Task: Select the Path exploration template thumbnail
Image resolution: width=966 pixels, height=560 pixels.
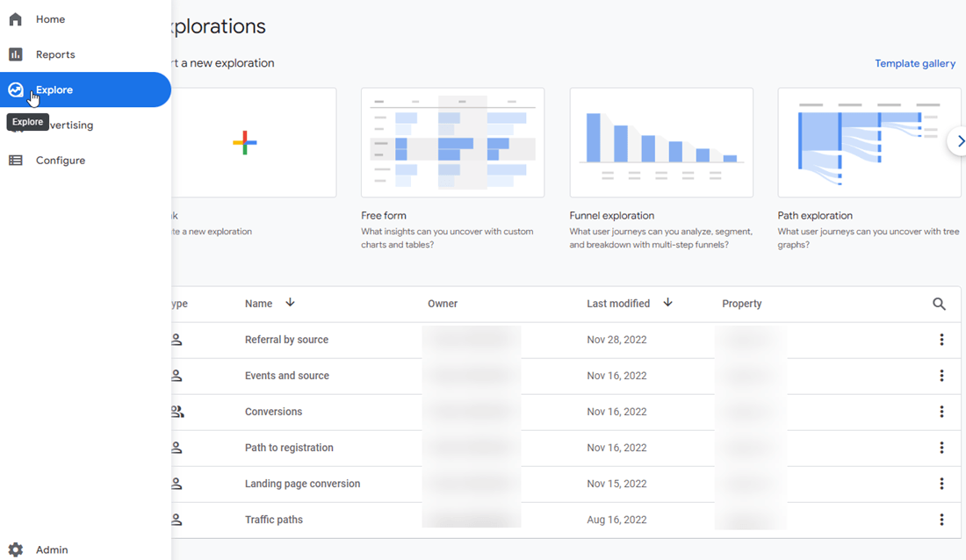Action: 869,142
